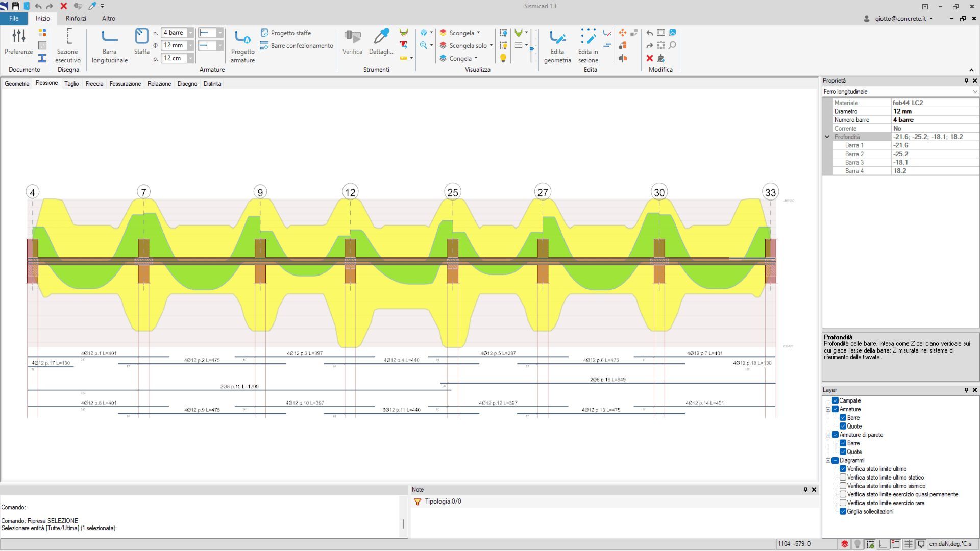
Task: Click the yellow light bulb icon
Action: coord(503,58)
